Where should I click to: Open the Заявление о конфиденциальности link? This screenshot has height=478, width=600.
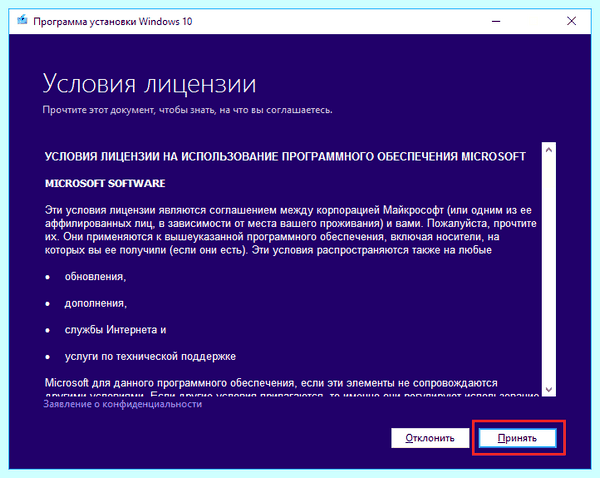coord(122,404)
